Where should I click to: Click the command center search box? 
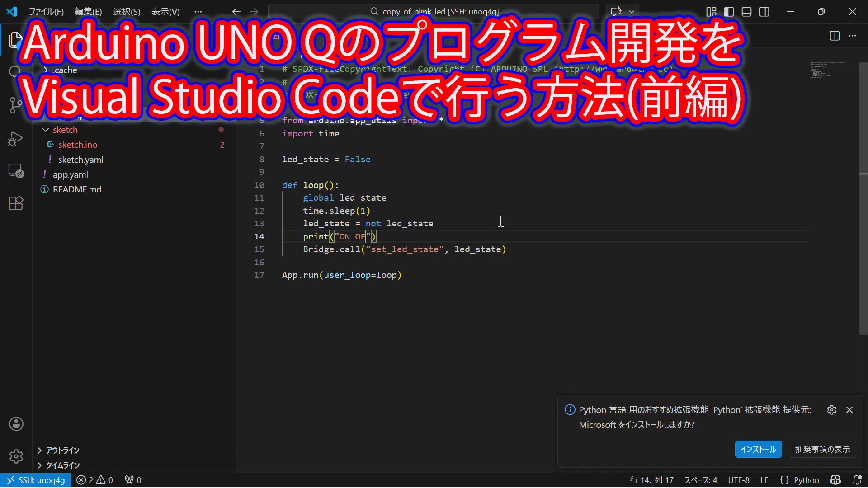pos(433,12)
